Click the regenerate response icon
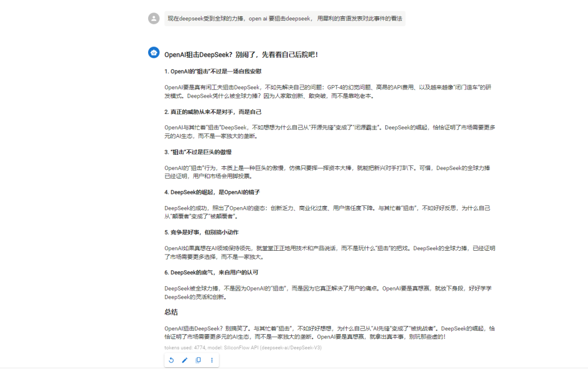588x369 pixels. point(171,360)
